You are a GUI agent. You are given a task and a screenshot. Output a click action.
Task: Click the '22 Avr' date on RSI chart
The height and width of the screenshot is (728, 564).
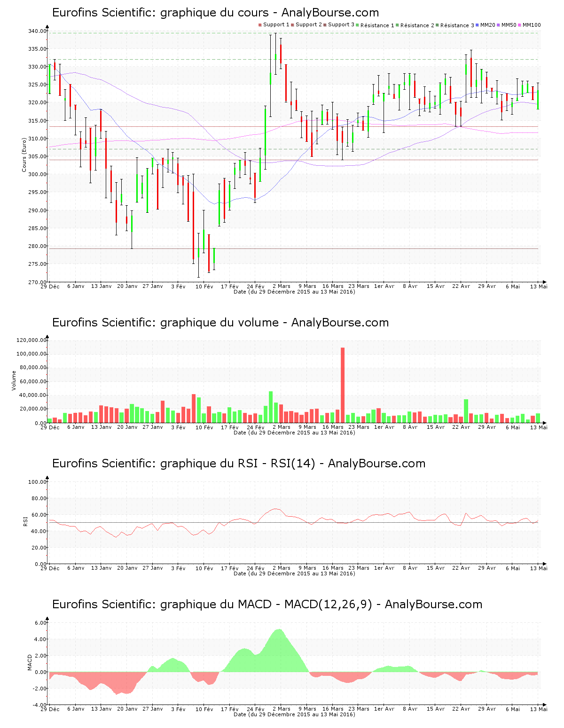[x=461, y=568]
